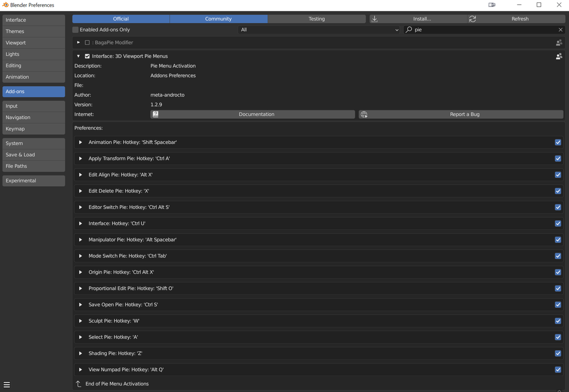Screen dimensions: 569x392
Task: Open the hamburger preferences menu
Action: coord(7,384)
